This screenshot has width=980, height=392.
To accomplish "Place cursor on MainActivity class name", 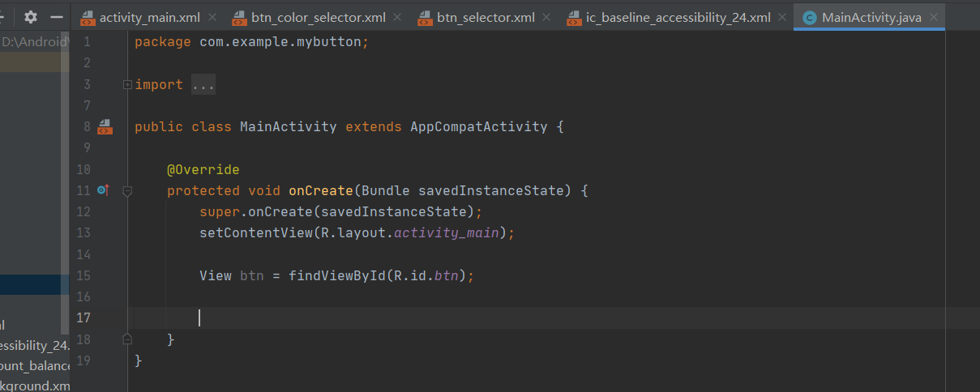I will pyautogui.click(x=289, y=127).
